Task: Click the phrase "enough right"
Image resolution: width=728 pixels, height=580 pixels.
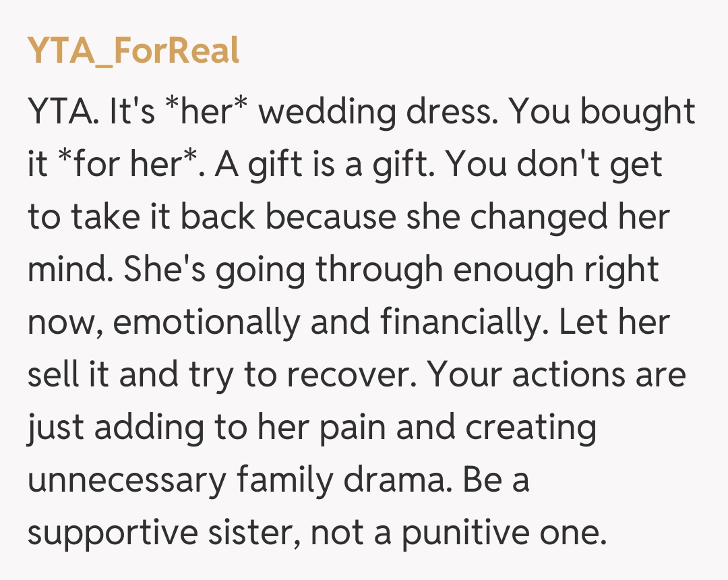Action: click(557, 269)
